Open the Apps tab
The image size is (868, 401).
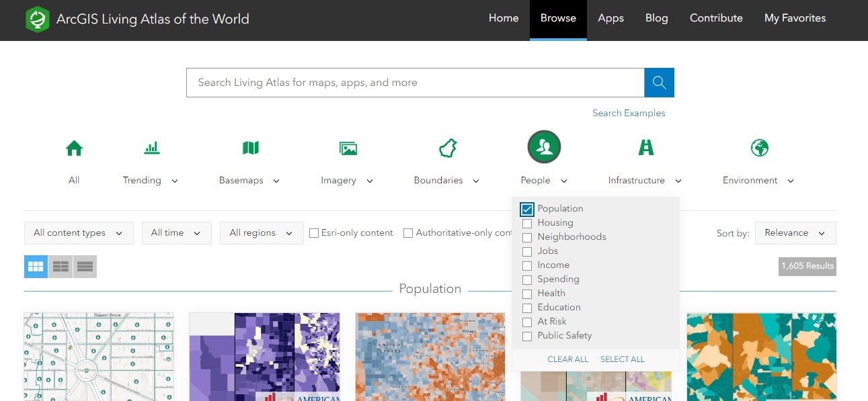point(610,19)
